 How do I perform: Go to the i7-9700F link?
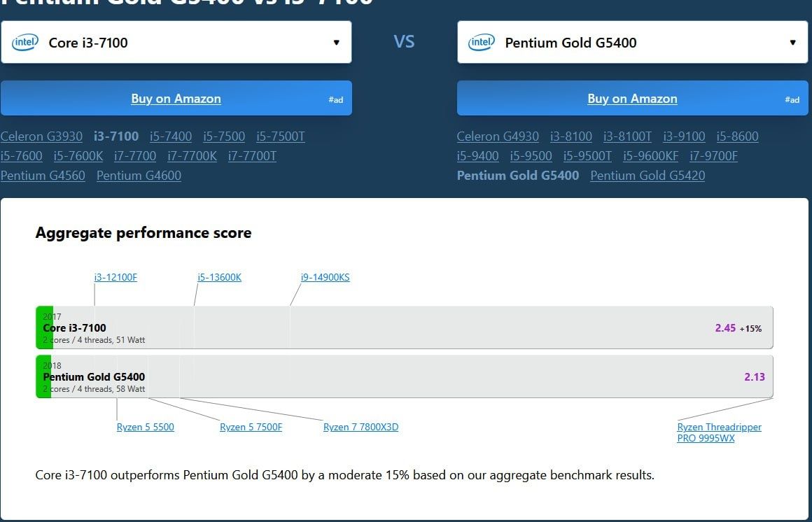pos(713,156)
